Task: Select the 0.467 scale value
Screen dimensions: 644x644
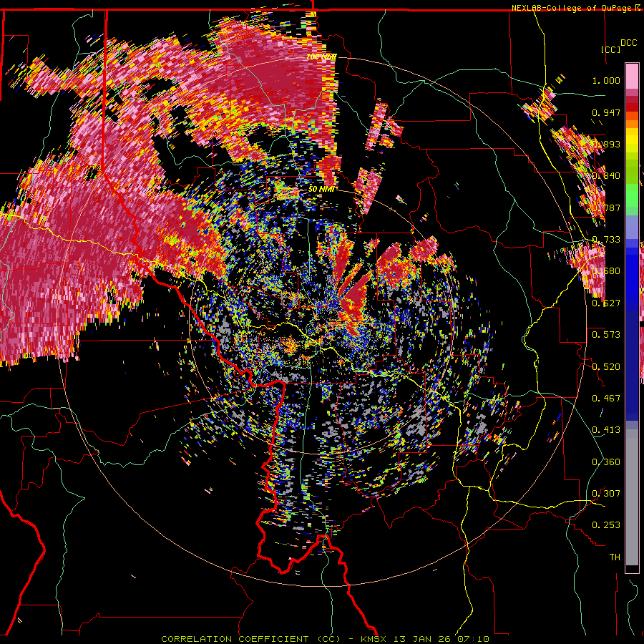Action: coord(606,399)
